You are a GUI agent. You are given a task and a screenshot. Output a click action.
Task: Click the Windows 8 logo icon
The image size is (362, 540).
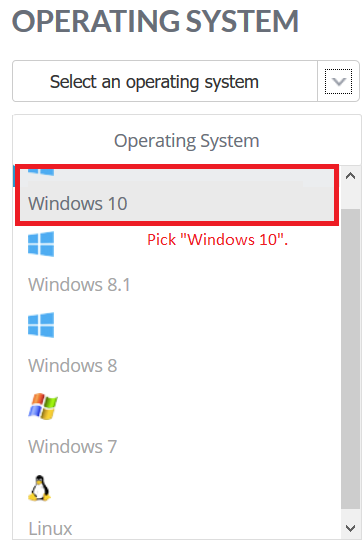pyautogui.click(x=41, y=325)
